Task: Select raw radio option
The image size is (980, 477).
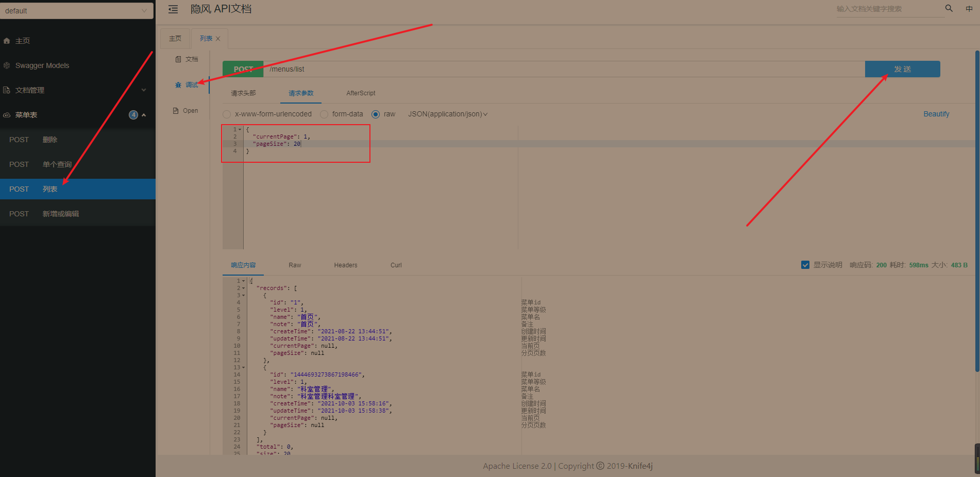Action: pyautogui.click(x=376, y=114)
